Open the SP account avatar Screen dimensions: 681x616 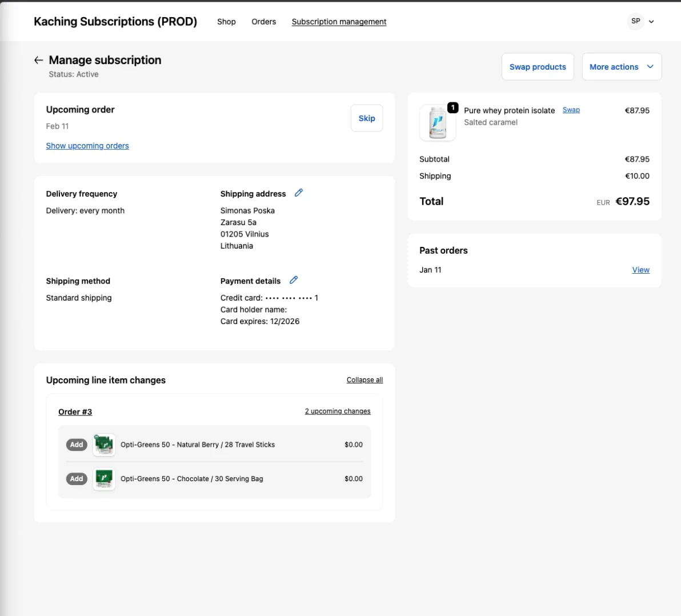point(635,21)
